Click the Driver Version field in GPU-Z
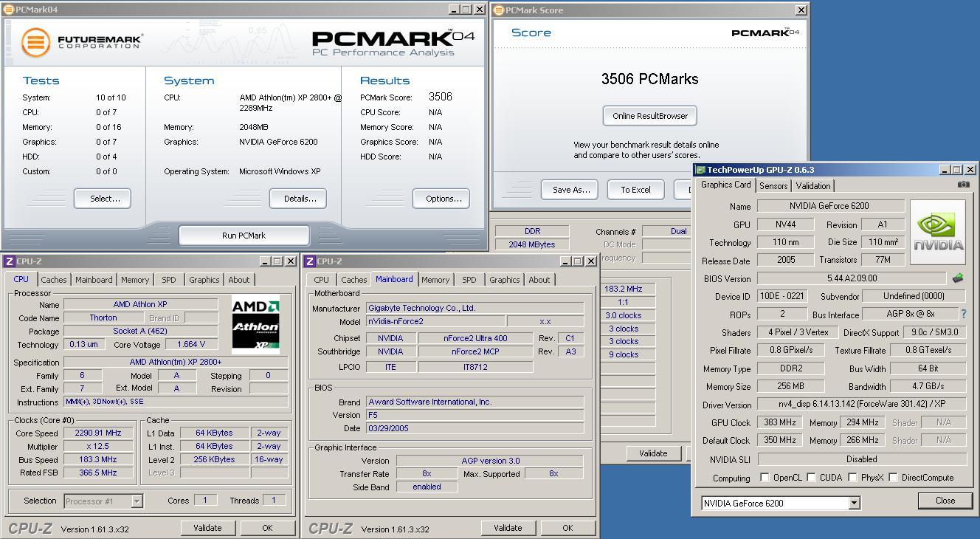 coord(861,405)
